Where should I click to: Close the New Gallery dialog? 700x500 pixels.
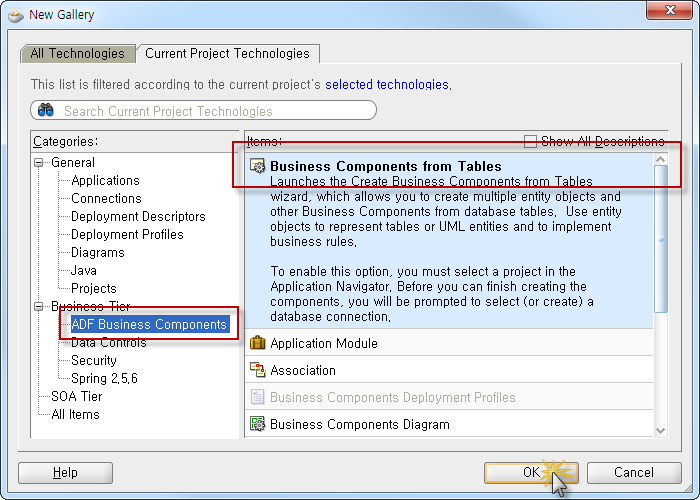(x=669, y=10)
